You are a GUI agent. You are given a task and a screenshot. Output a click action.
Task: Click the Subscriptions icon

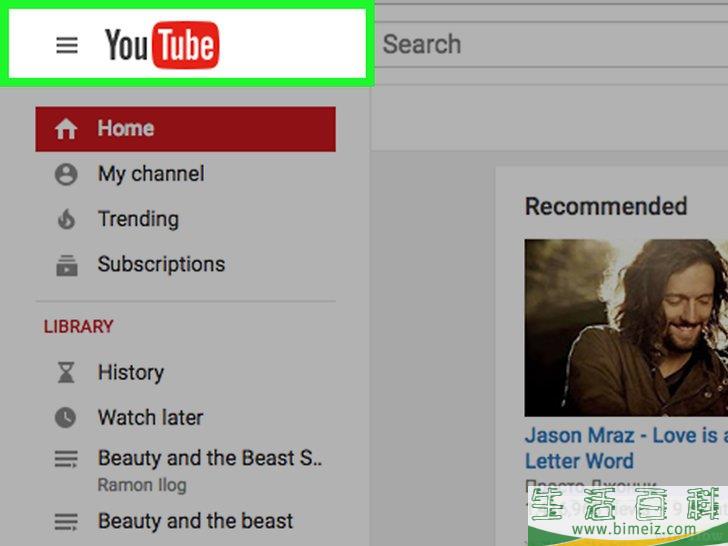pos(67,265)
